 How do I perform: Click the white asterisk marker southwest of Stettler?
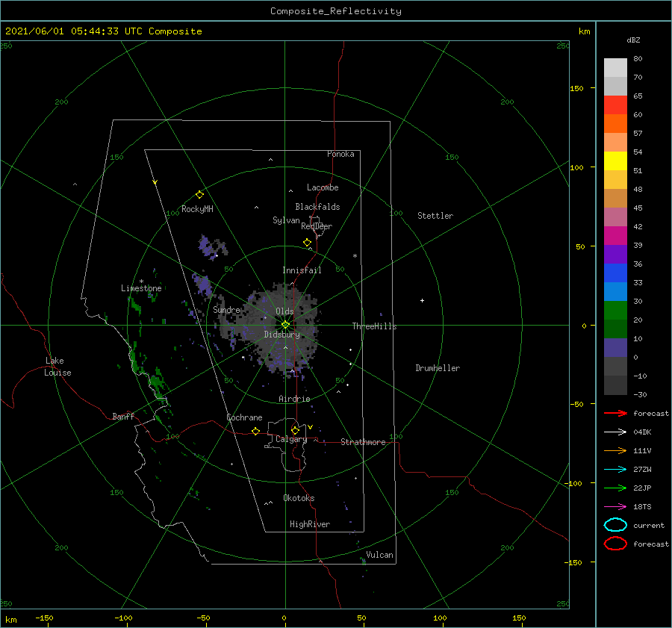tap(355, 256)
